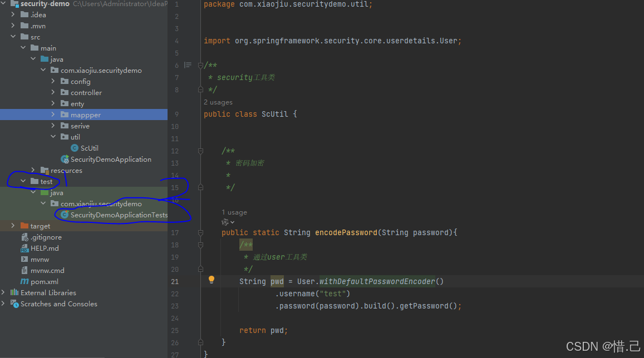Screen dimensions: 644x358
Task: Select the ScUtil class icon
Action: [x=75, y=148]
